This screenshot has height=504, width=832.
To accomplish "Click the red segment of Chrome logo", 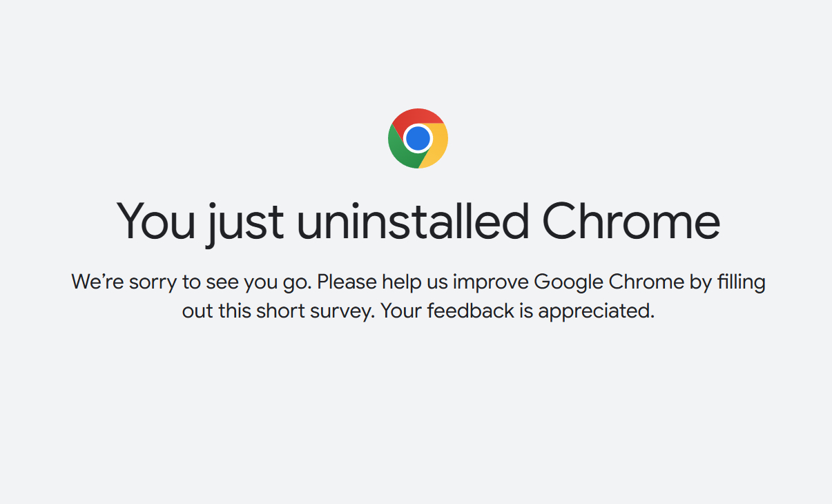I will click(416, 116).
